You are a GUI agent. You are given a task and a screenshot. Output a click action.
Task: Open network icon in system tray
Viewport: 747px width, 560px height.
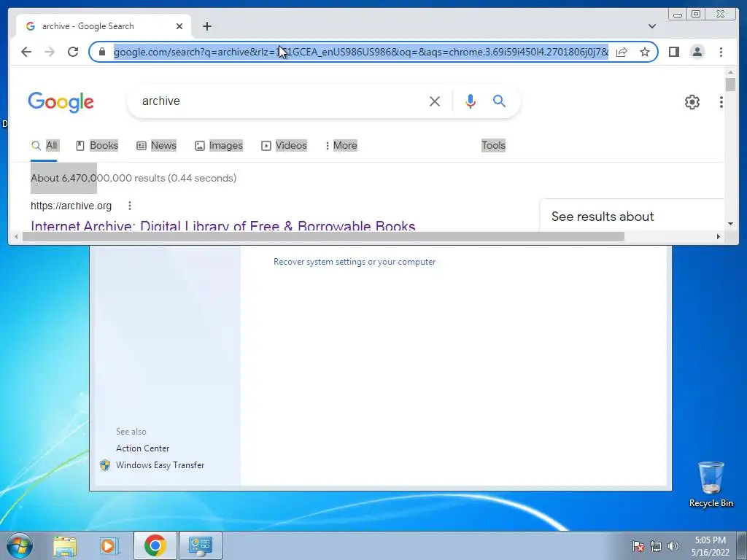coord(656,546)
